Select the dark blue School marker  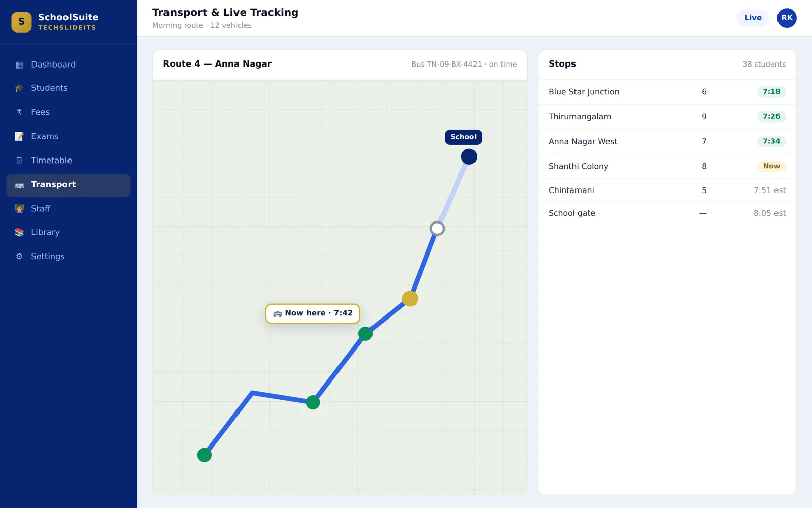pyautogui.click(x=469, y=156)
